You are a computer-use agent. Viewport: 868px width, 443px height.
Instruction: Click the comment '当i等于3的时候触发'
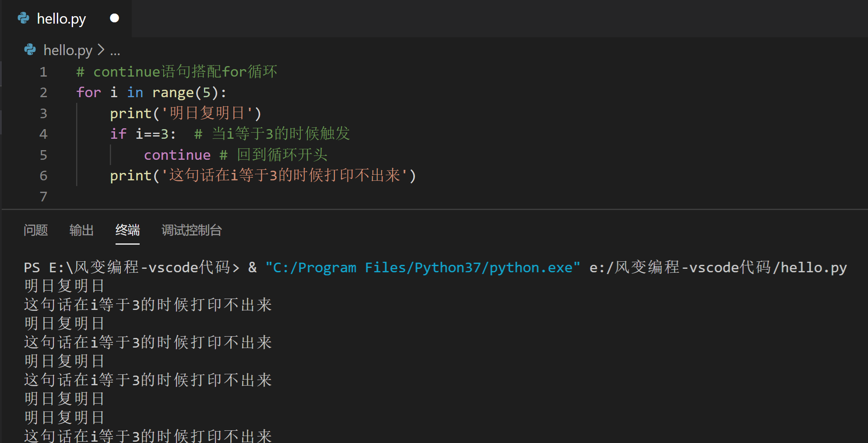click(272, 134)
